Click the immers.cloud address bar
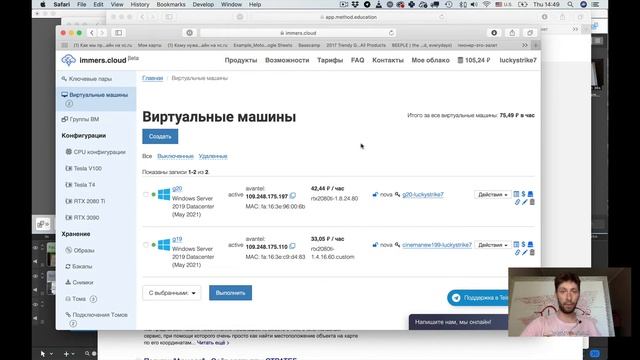 pyautogui.click(x=298, y=33)
